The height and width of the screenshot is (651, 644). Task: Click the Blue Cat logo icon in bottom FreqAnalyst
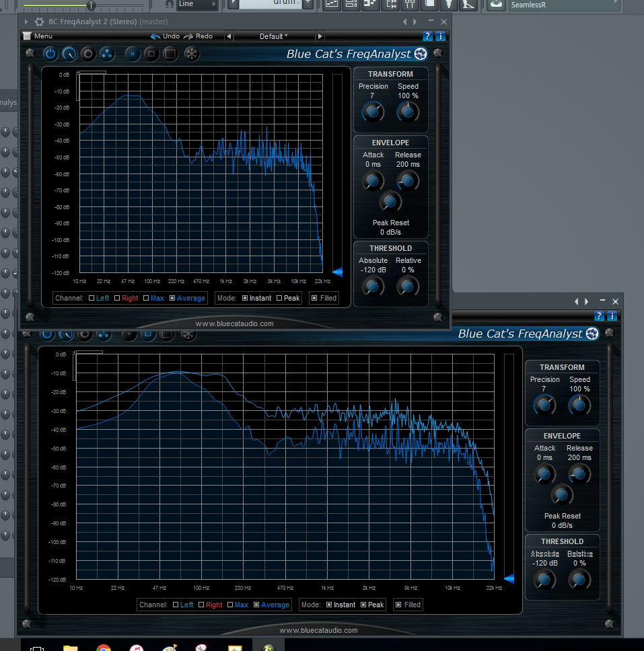[592, 334]
